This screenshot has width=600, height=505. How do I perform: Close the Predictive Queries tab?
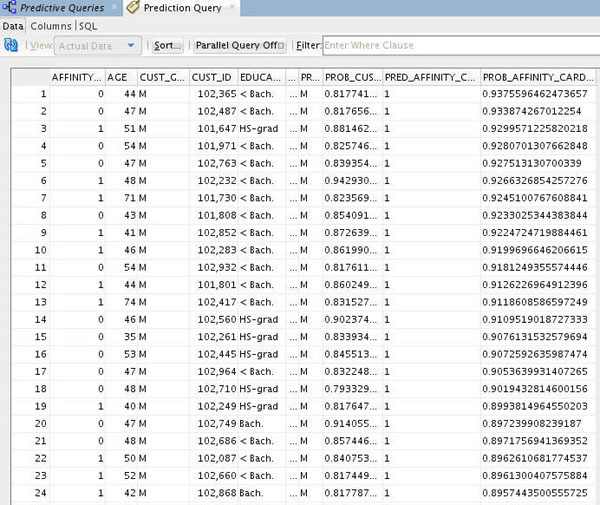[114, 7]
